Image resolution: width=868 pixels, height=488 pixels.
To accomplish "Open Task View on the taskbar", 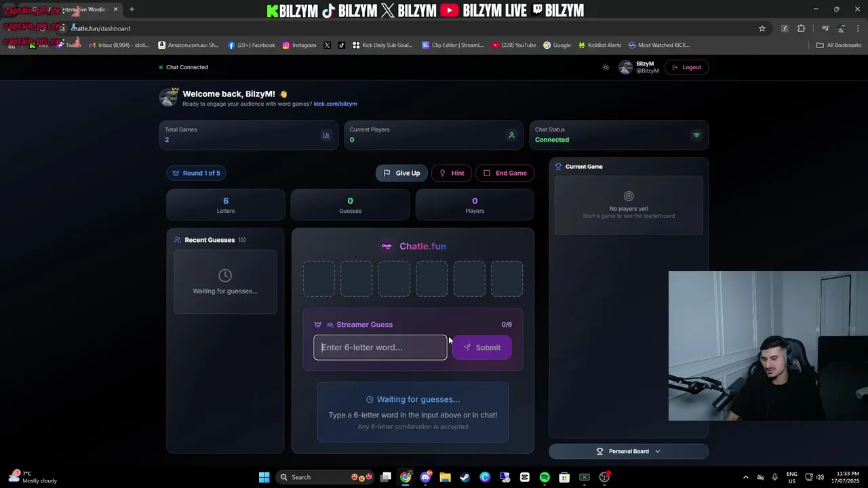I will [x=386, y=477].
